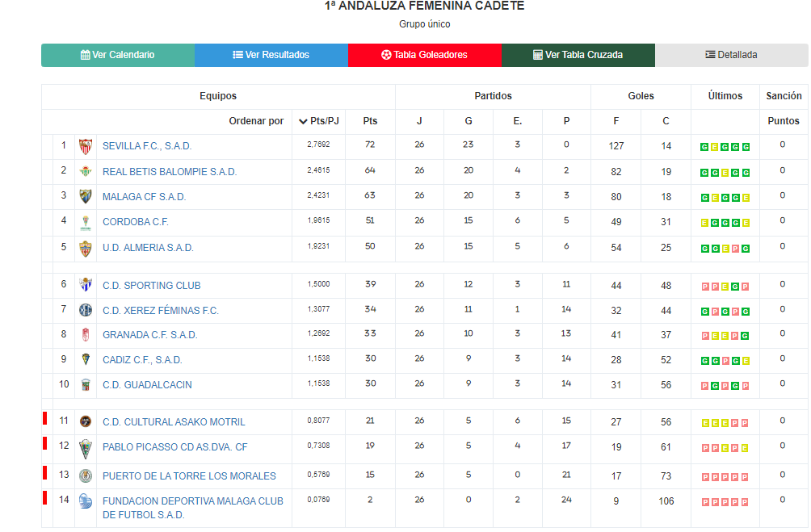Screen dimensions: 811x532
Task: Click the 106 goals-against value
Action: point(666,501)
